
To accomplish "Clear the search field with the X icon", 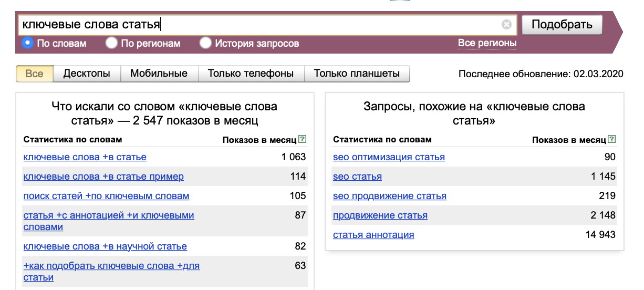I will click(x=506, y=24).
